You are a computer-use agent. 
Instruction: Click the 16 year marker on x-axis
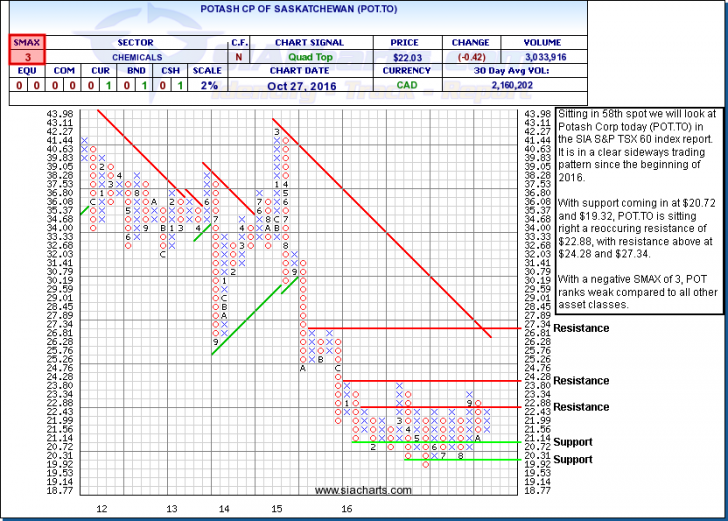tap(346, 509)
